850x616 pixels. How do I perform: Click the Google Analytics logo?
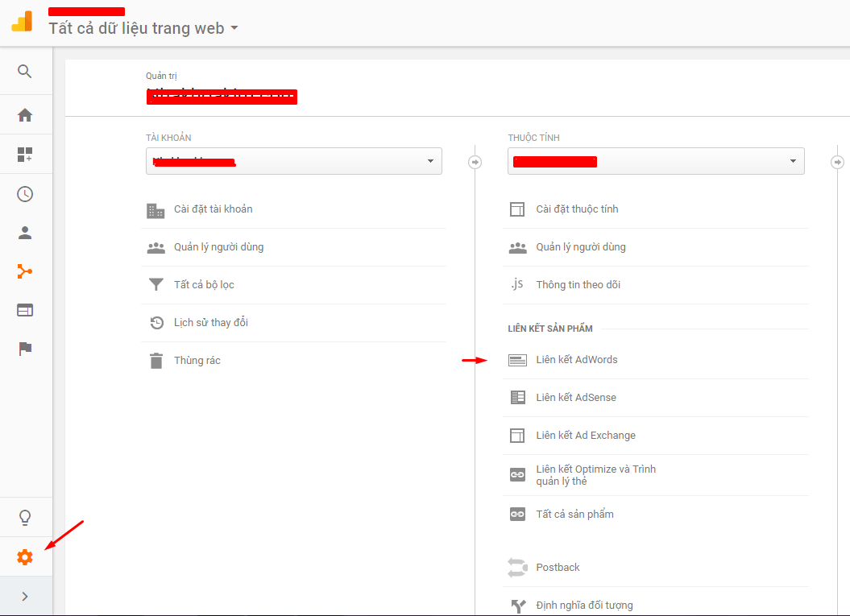pyautogui.click(x=23, y=22)
